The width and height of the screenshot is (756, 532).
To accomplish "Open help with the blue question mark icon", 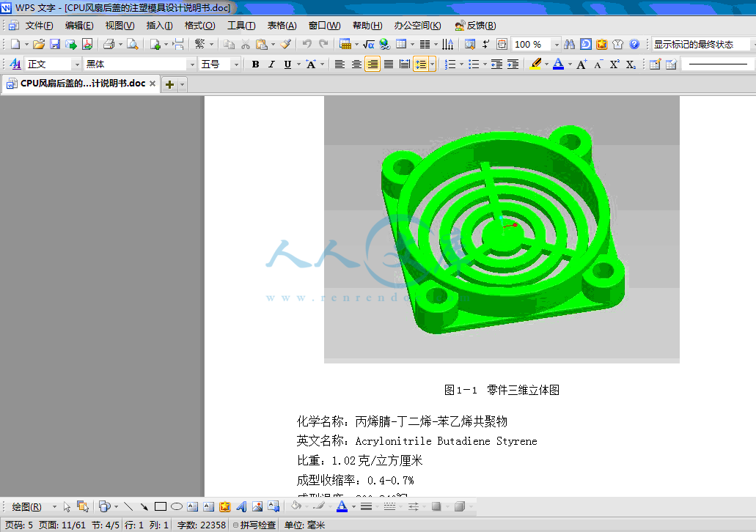I will [x=634, y=44].
